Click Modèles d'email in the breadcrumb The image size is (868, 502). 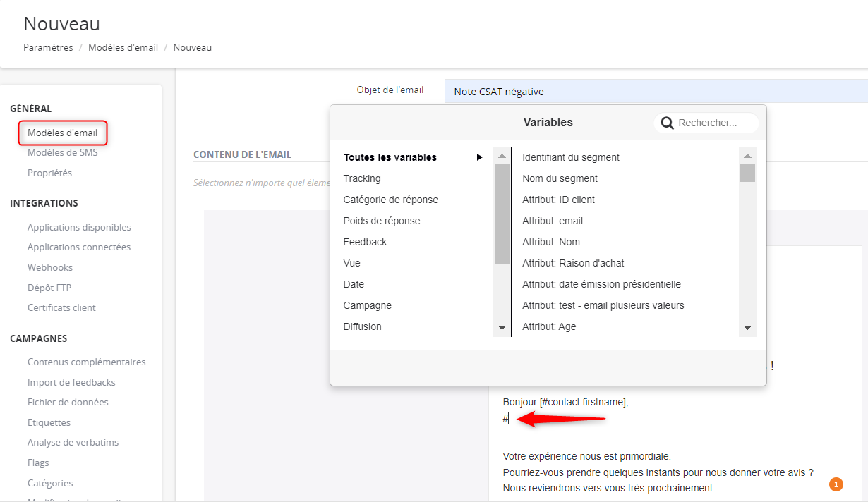pyautogui.click(x=123, y=47)
